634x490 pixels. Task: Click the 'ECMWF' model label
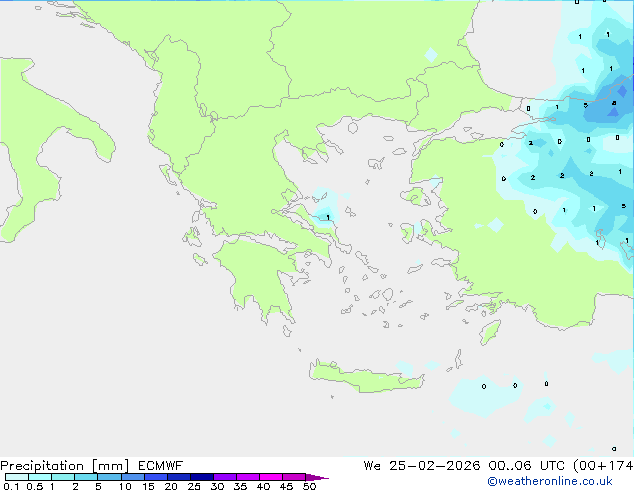(x=161, y=466)
